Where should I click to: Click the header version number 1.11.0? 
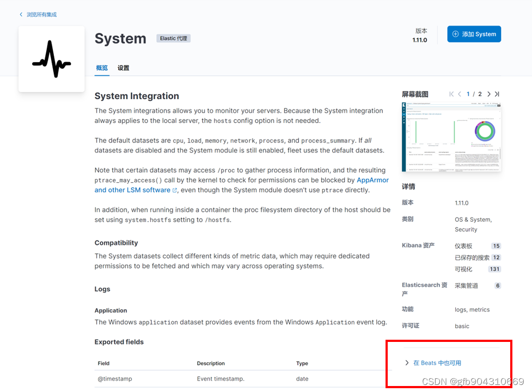(420, 40)
